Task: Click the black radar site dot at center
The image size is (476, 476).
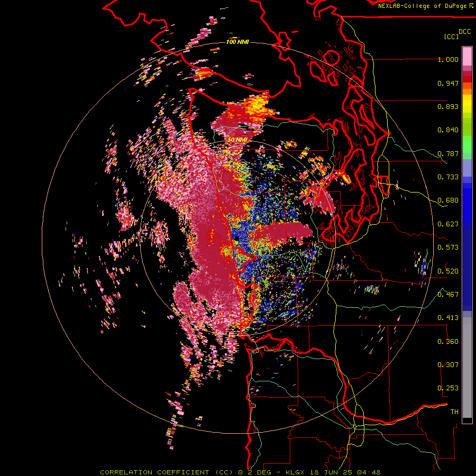Action: pos(236,240)
